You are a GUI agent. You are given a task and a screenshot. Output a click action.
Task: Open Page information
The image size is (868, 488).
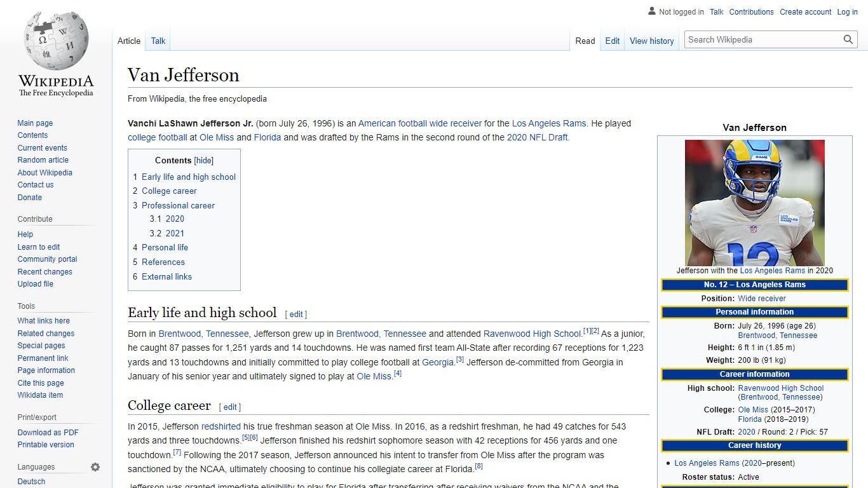point(46,370)
